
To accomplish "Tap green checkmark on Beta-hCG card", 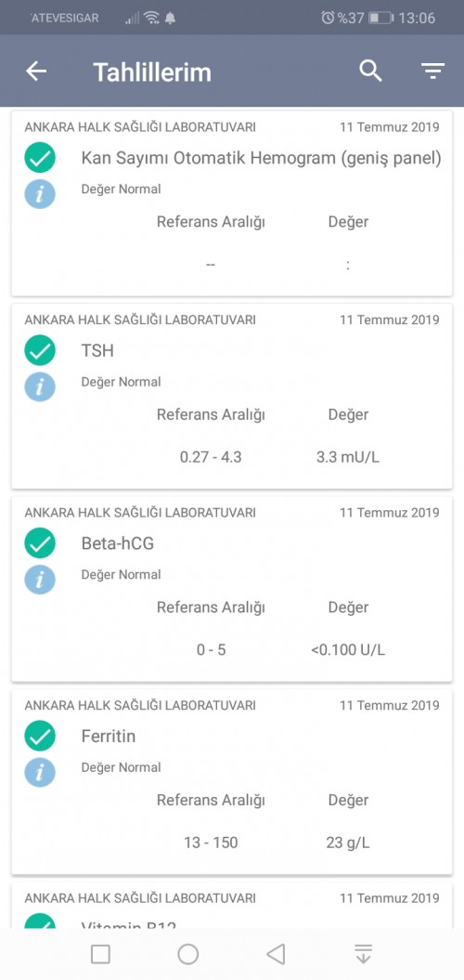I will click(40, 543).
